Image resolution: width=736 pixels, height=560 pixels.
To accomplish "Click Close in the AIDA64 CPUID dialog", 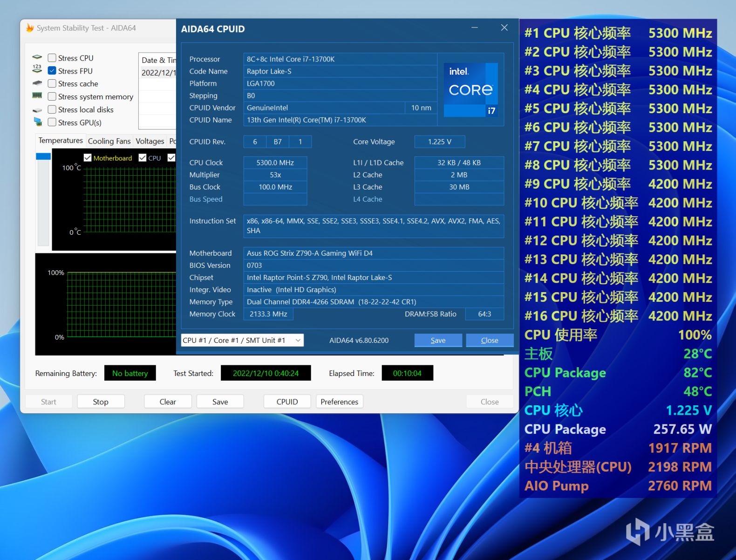I will 490,341.
